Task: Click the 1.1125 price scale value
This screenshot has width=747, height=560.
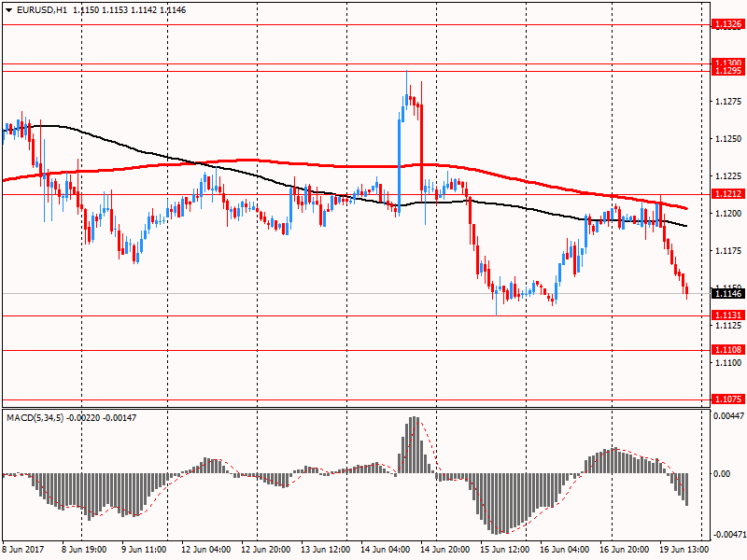Action: point(728,326)
